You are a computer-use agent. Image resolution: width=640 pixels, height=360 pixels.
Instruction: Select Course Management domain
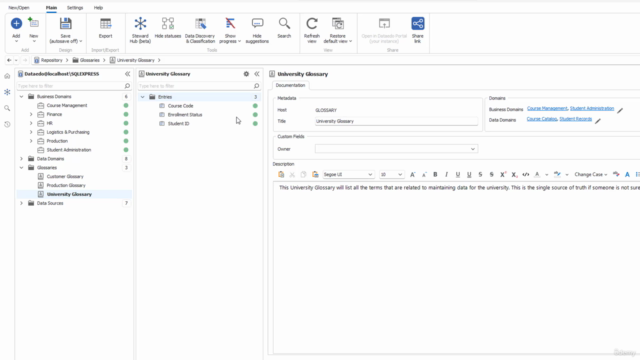click(67, 105)
